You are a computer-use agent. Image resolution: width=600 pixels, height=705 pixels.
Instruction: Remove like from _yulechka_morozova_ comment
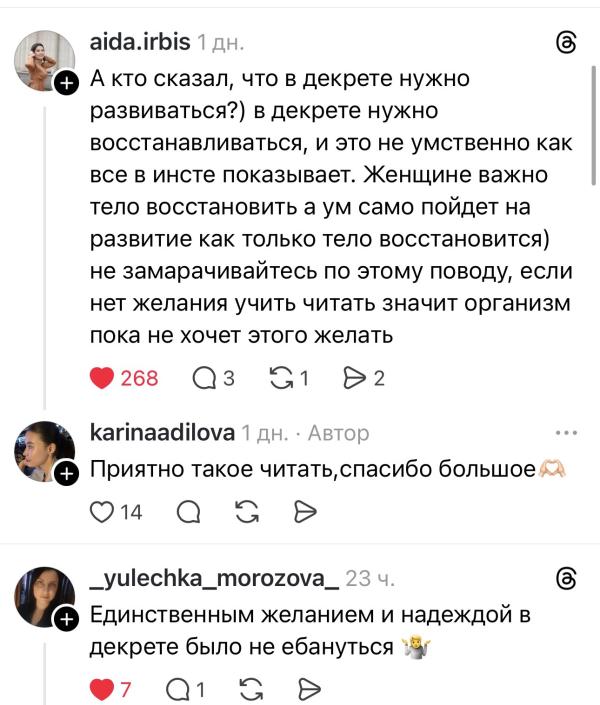click(101, 688)
